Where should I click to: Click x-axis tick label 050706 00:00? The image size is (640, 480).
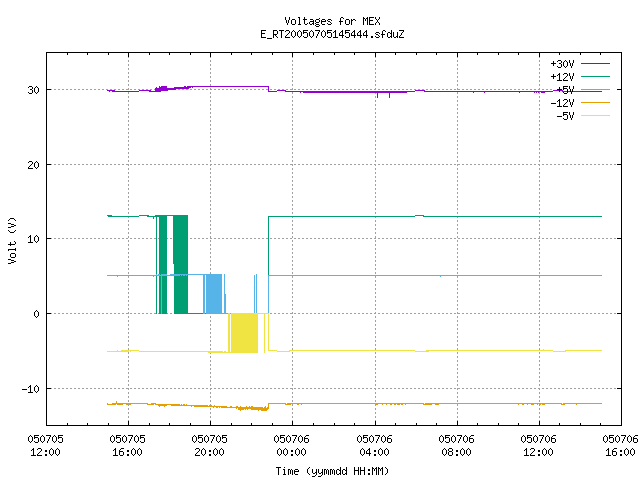(291, 446)
